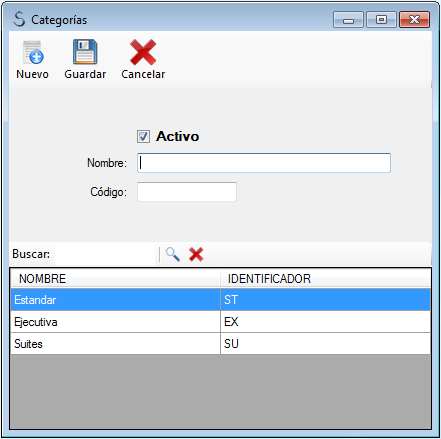This screenshot has width=441, height=439.
Task: Click into the Código input field
Action: pos(187,192)
